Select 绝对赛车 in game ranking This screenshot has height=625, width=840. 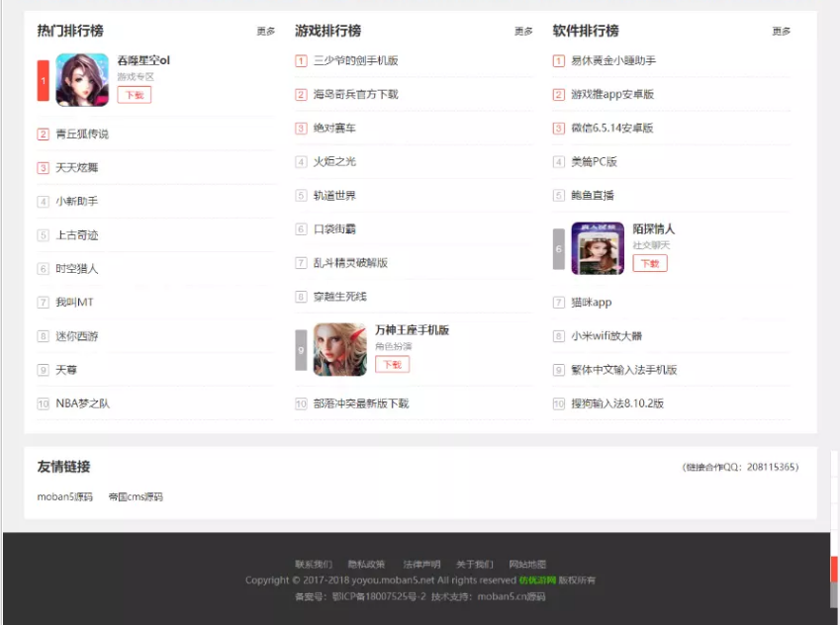coord(334,128)
